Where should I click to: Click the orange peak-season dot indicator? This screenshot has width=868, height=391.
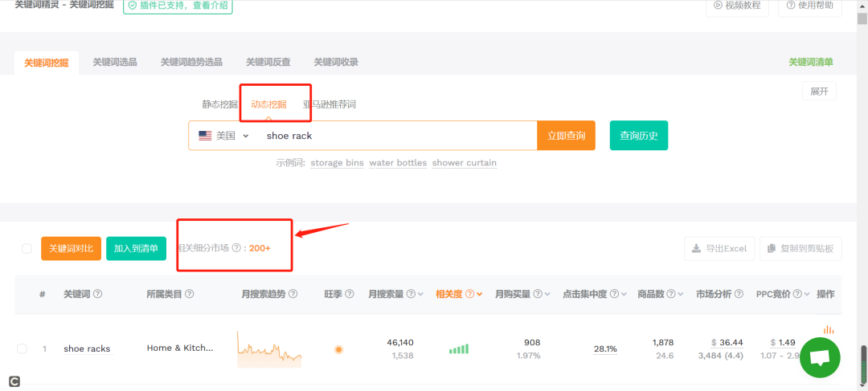339,349
